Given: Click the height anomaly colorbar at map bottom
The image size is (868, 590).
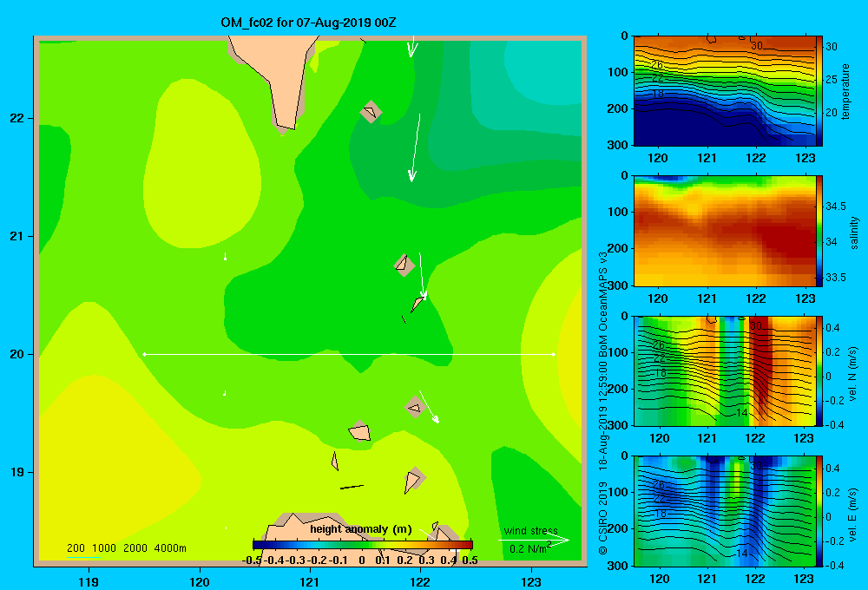Looking at the screenshot, I should [x=363, y=545].
